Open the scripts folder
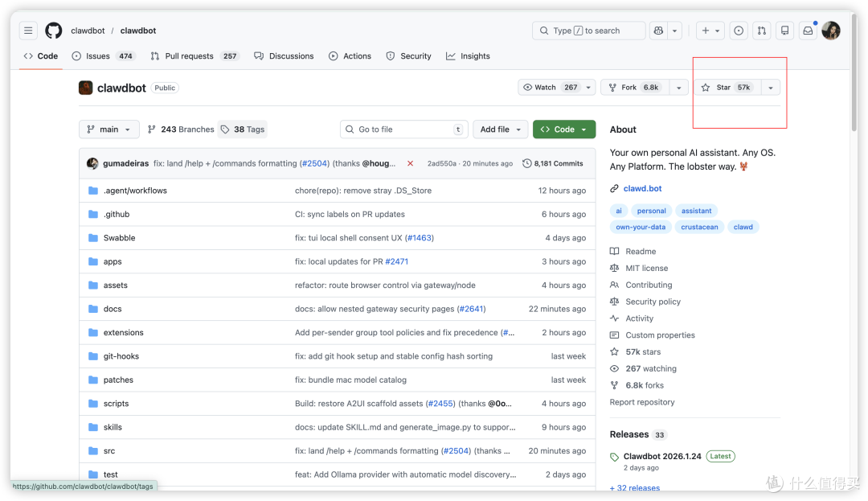Image resolution: width=868 pixels, height=501 pixels. click(116, 404)
